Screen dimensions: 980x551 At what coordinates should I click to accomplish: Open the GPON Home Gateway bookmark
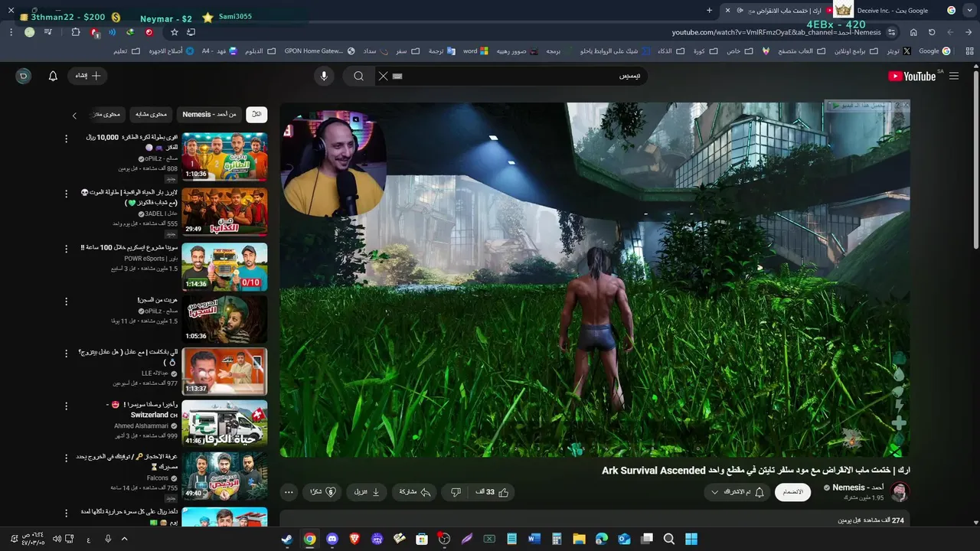[x=319, y=51]
